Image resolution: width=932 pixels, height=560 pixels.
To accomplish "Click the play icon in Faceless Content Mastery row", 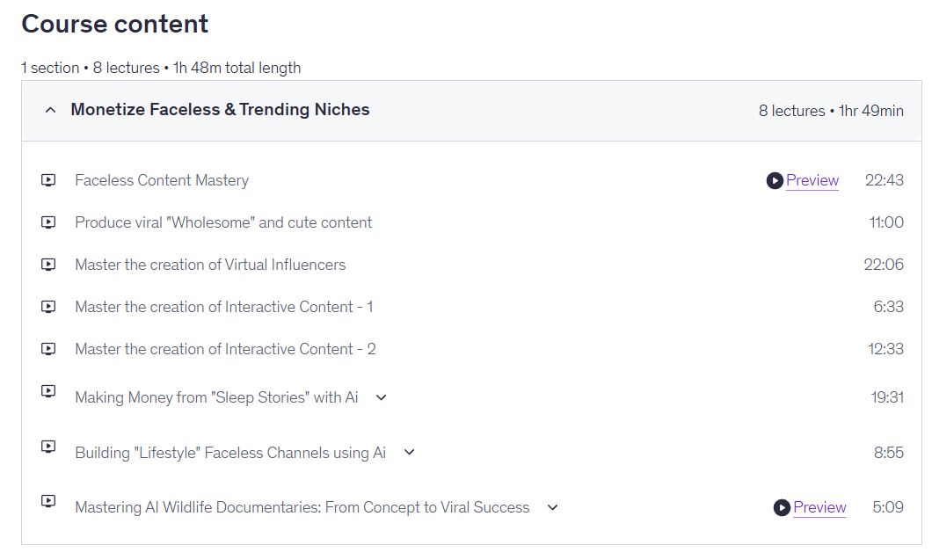I will tap(775, 180).
